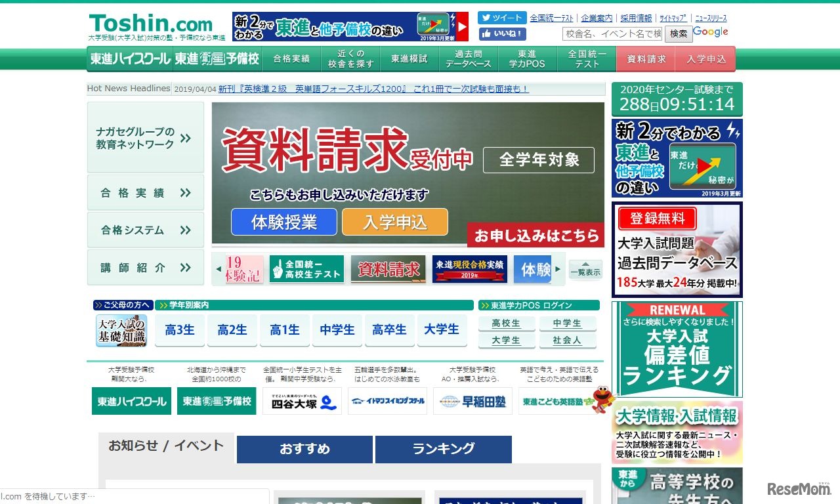This screenshot has width=840, height=504.
Task: Log in as 高校生 to POS
Action: (507, 324)
